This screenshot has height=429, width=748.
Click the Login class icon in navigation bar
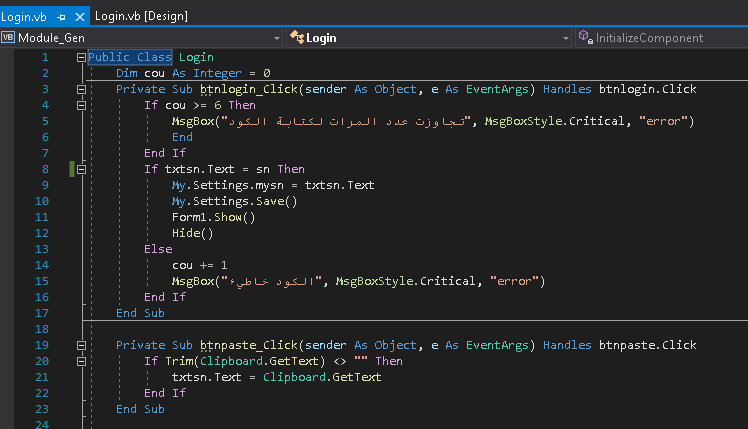click(x=296, y=37)
